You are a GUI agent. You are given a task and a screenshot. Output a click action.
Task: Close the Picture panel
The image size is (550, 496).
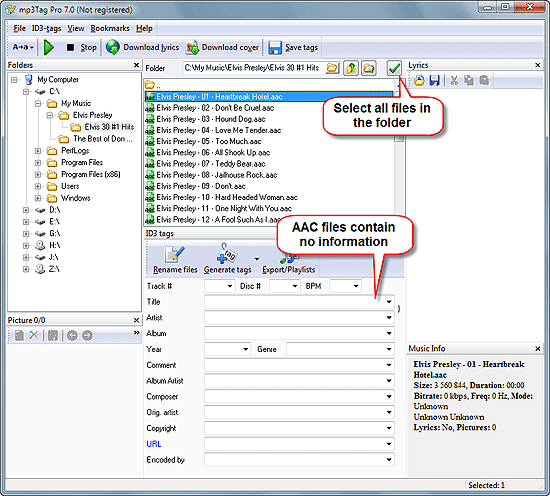point(136,320)
